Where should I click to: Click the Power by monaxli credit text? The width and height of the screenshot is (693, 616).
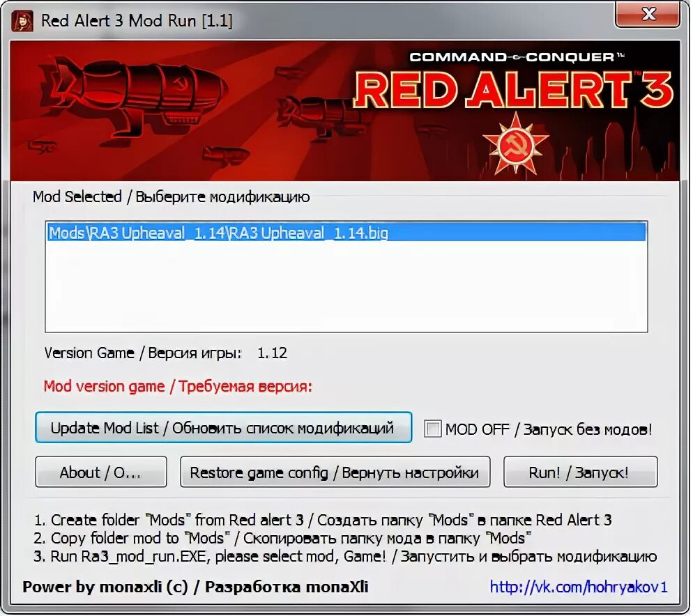(195, 587)
